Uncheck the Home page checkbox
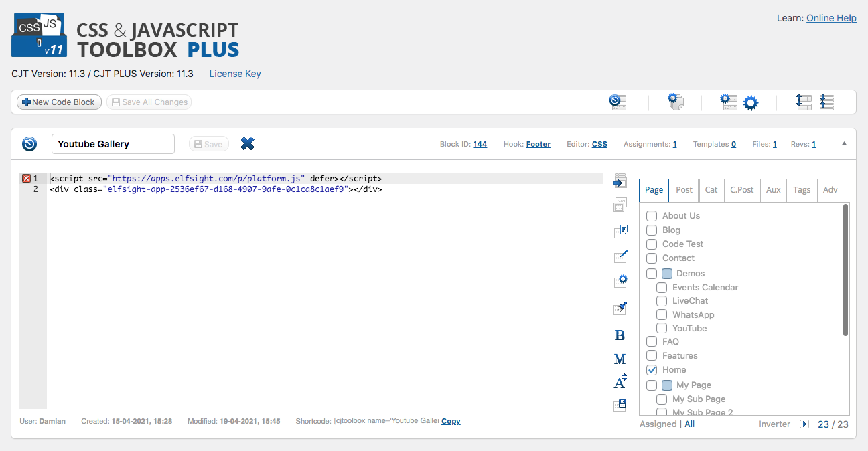 [652, 370]
